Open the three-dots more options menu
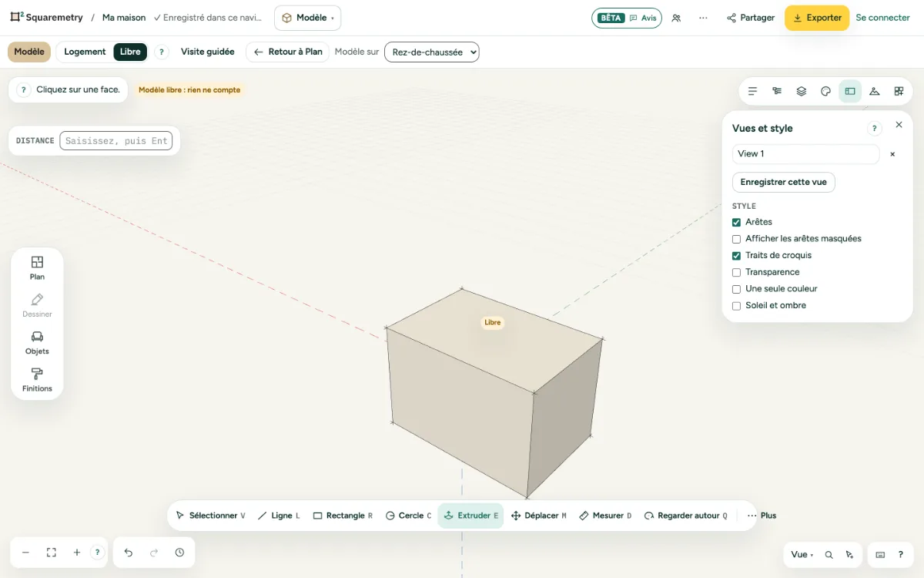924x578 pixels. 703,18
